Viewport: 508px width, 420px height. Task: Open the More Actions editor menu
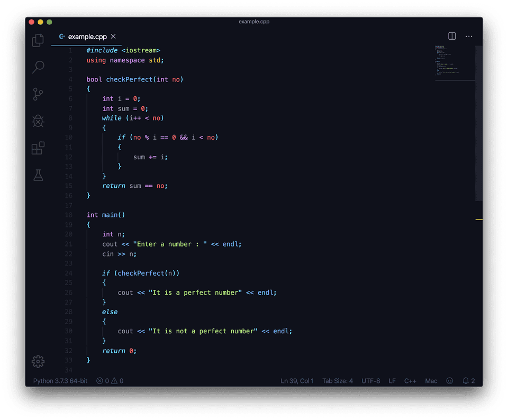click(x=469, y=36)
